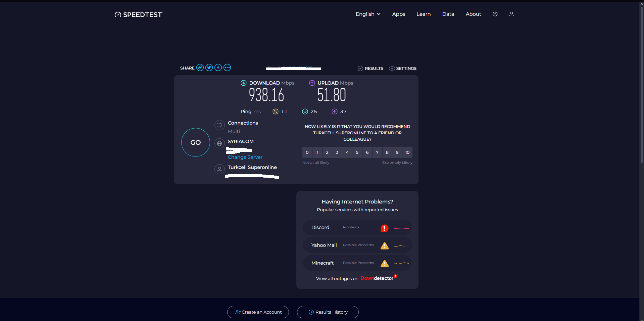Click the SYRIACOM server name
Viewport: 644px width, 321px height.
241,141
